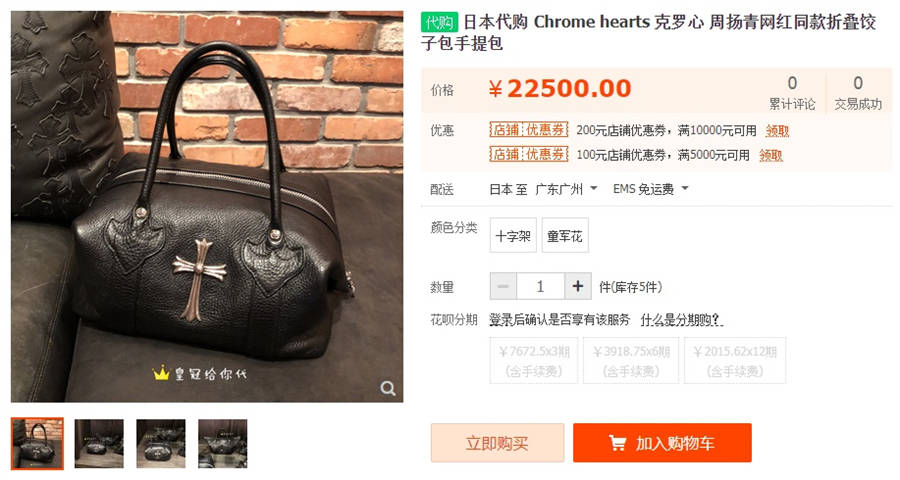
Task: Click 立即购买 buy now button
Action: pos(497,443)
